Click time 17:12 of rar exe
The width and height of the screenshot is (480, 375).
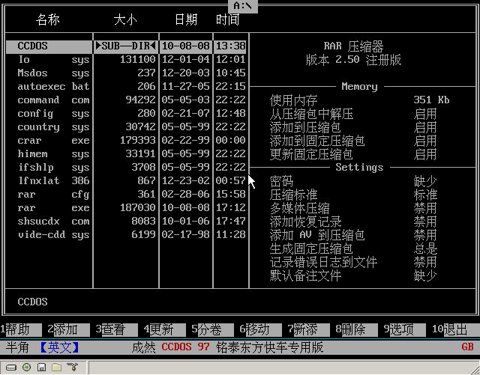(230, 208)
